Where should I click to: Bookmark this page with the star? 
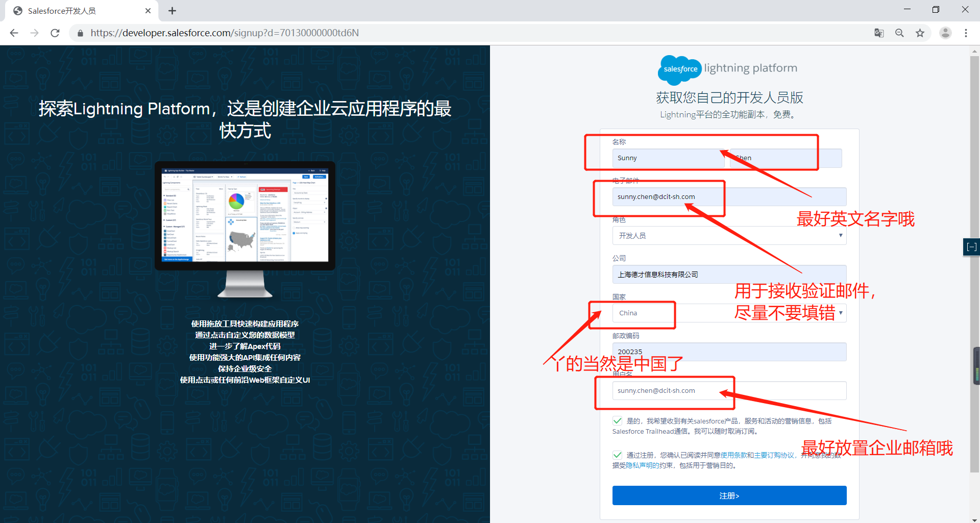920,33
